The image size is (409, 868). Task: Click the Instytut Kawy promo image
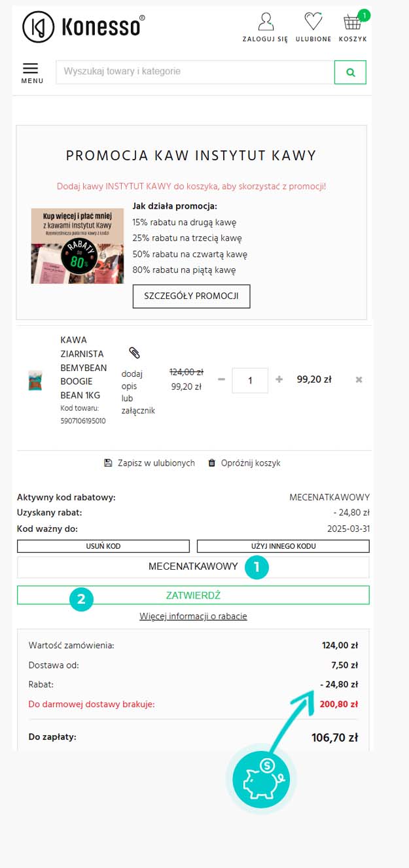[77, 246]
